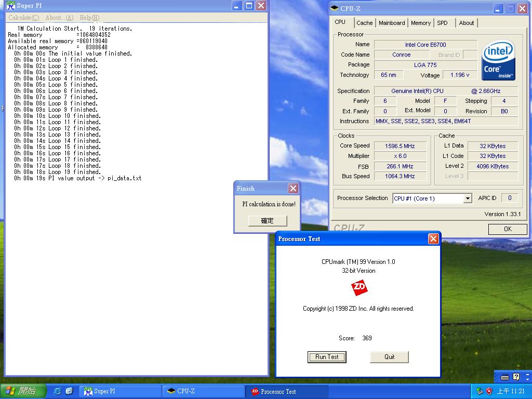Image resolution: width=532 pixels, height=399 pixels.
Task: Click the Level 2 cache value 4096 KBytes
Action: click(x=493, y=166)
